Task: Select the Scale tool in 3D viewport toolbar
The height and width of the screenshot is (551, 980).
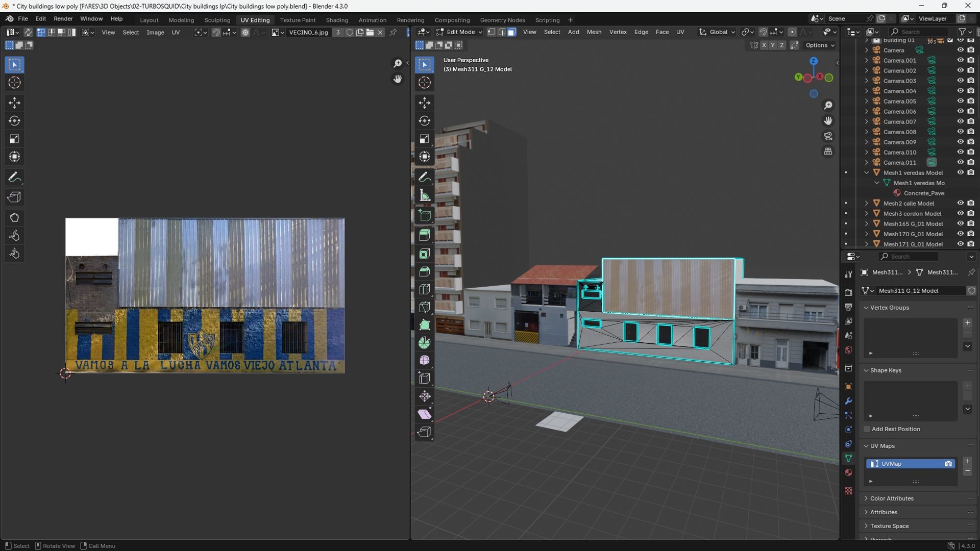Action: [424, 139]
